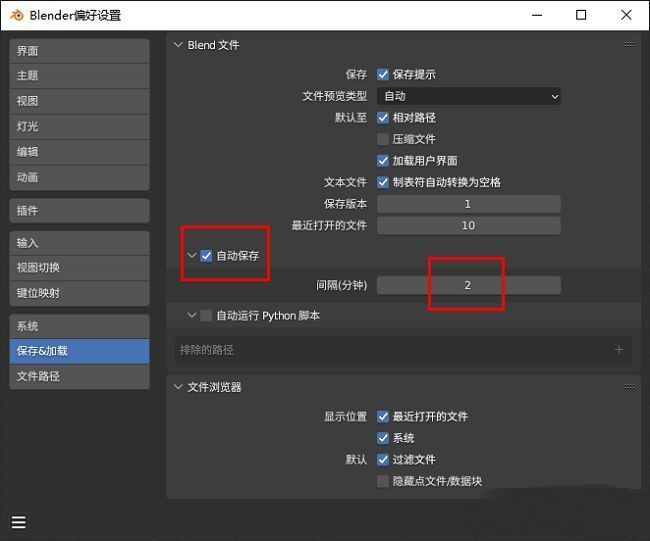
Task: Uncheck the 自动保存 checkbox
Action: click(x=206, y=256)
